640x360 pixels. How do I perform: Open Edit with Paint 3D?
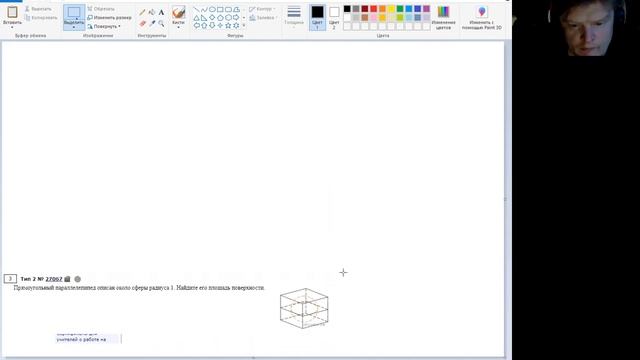482,18
